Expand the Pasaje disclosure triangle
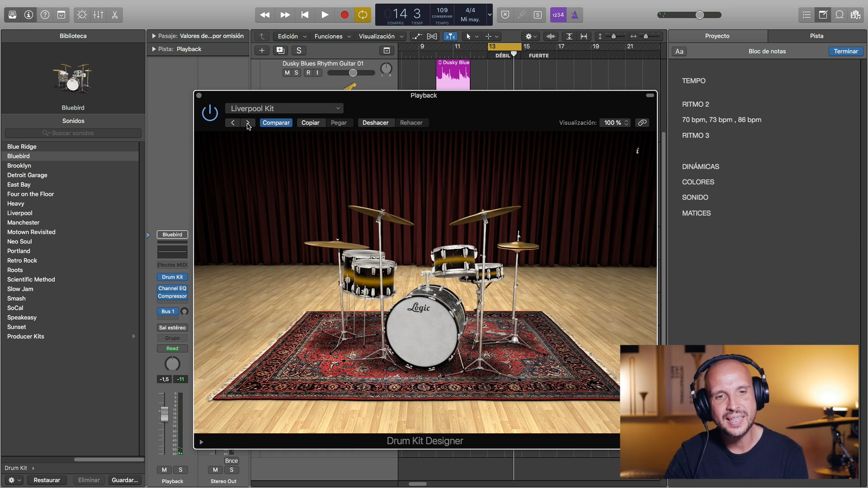The height and width of the screenshot is (488, 868). click(154, 36)
